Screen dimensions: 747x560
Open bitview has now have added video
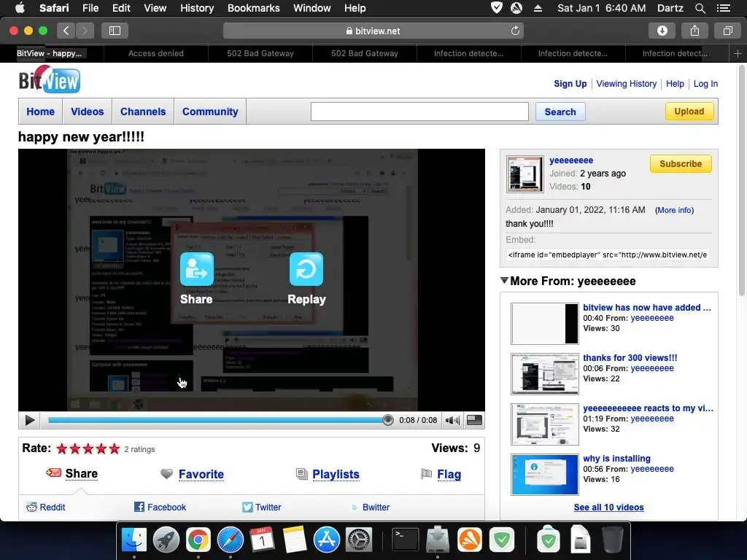click(647, 308)
